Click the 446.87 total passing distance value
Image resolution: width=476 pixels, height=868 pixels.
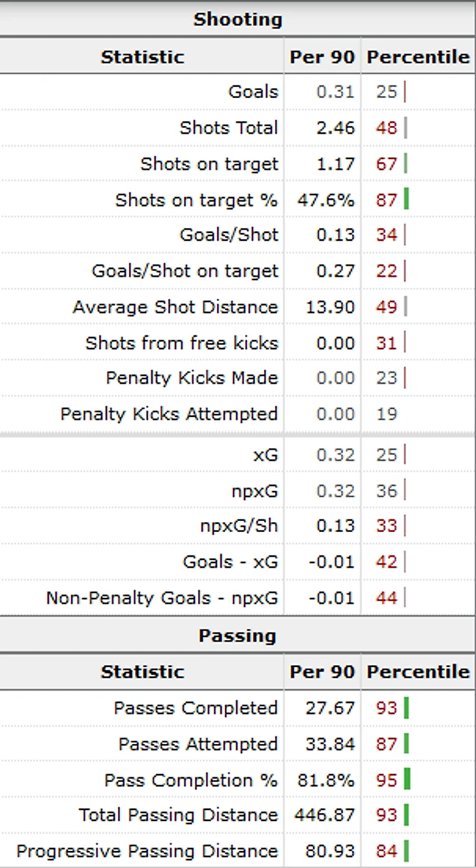[324, 815]
